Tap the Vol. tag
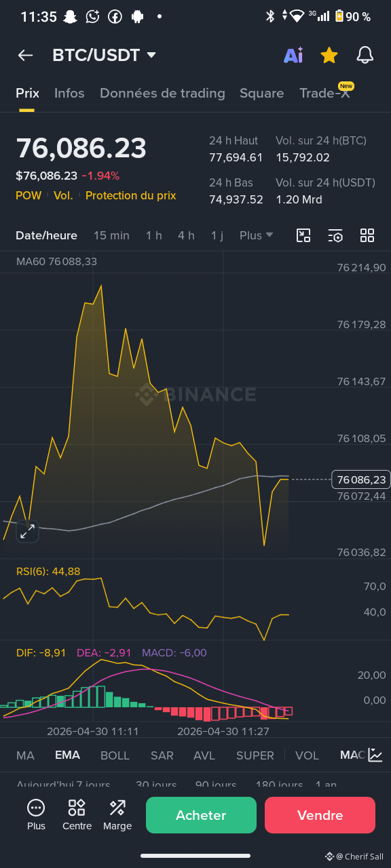Viewport: 391px width, 868px height. point(63,195)
